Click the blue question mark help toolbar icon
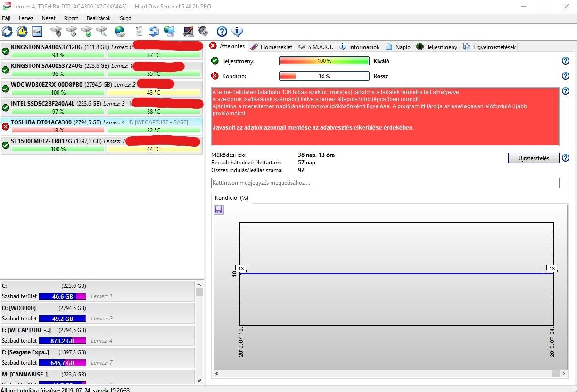577x392 pixels. tap(222, 32)
